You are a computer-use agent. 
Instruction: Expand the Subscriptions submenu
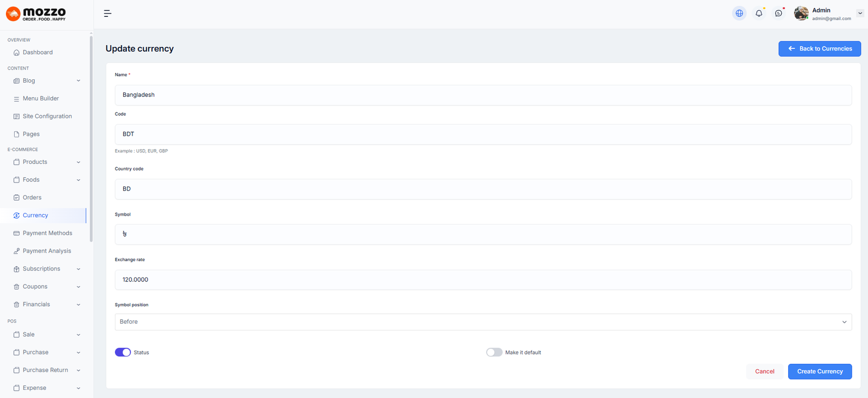(x=78, y=269)
